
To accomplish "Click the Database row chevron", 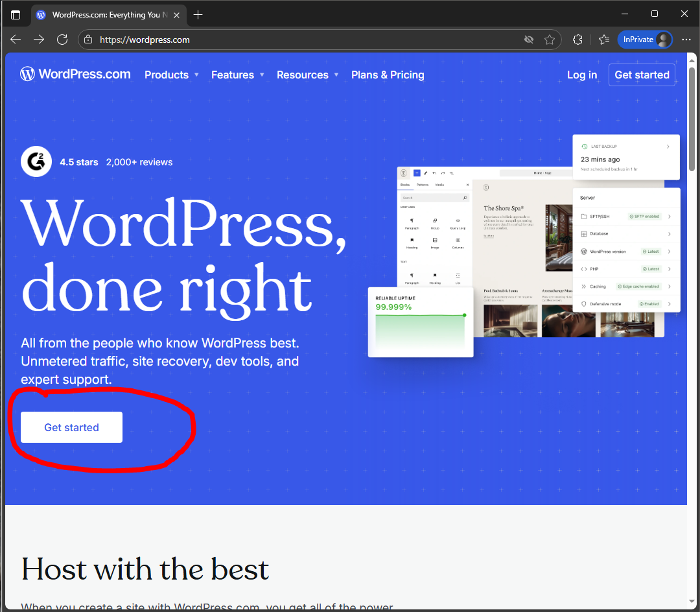I will click(669, 234).
